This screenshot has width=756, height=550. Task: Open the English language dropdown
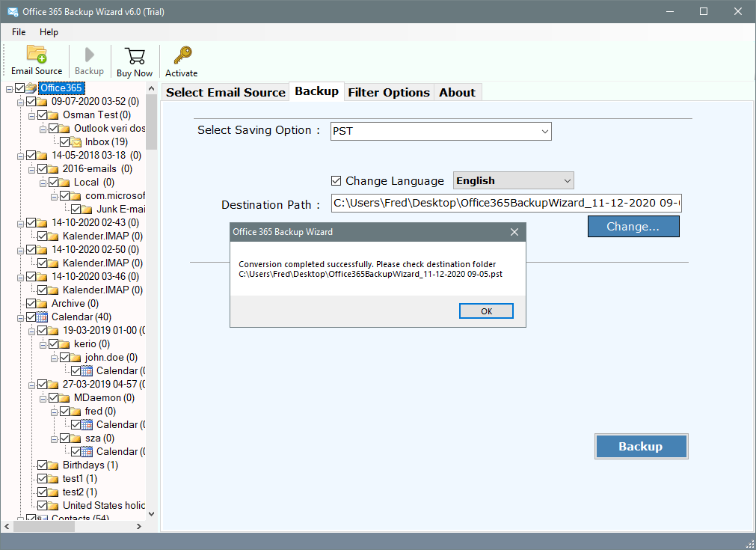click(x=514, y=181)
